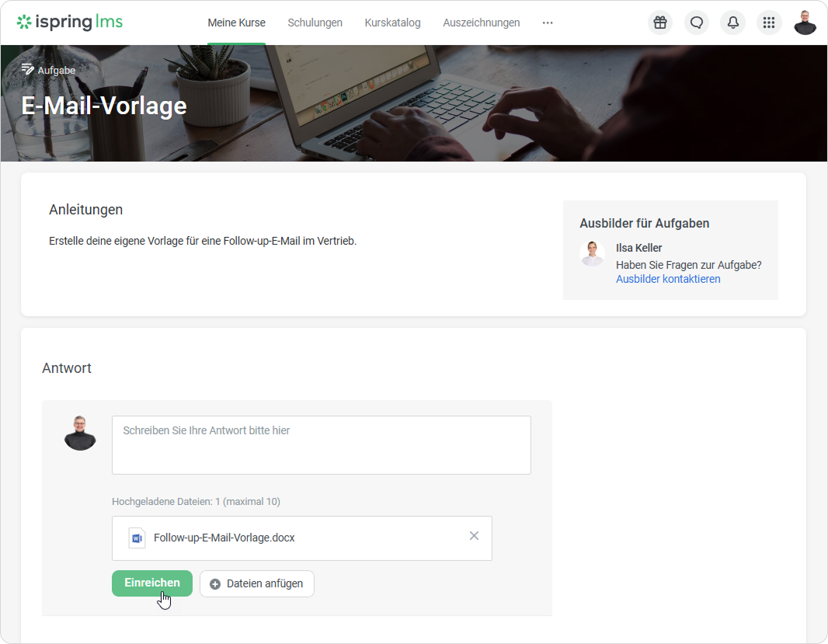Open the apps grid menu
Viewport: 828px width, 644px height.
769,23
